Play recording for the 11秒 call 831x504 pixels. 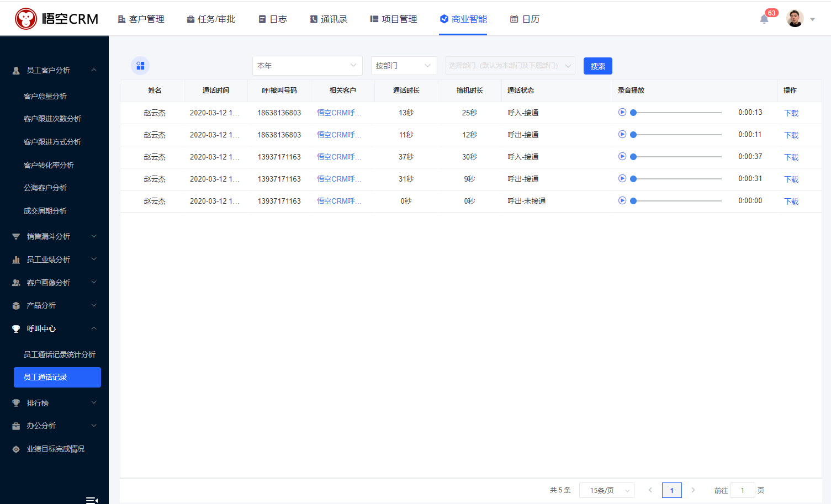click(622, 134)
